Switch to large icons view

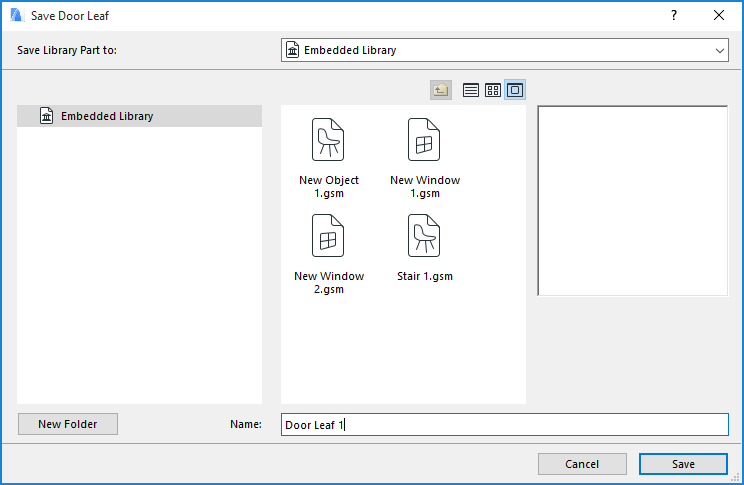(515, 90)
